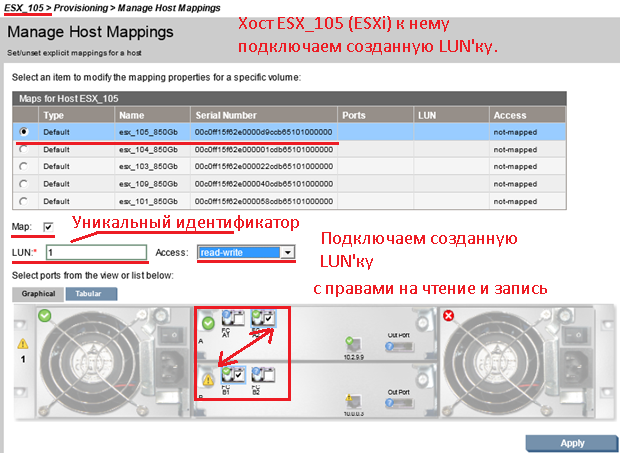The width and height of the screenshot is (620, 453).
Task: Click red error icon on right power supply
Action: [449, 316]
